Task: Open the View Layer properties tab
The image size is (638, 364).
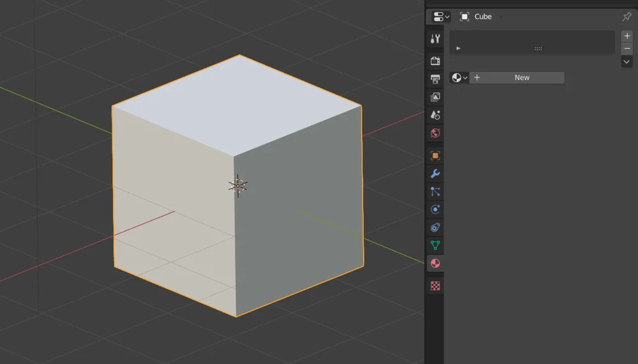Action: pos(435,97)
